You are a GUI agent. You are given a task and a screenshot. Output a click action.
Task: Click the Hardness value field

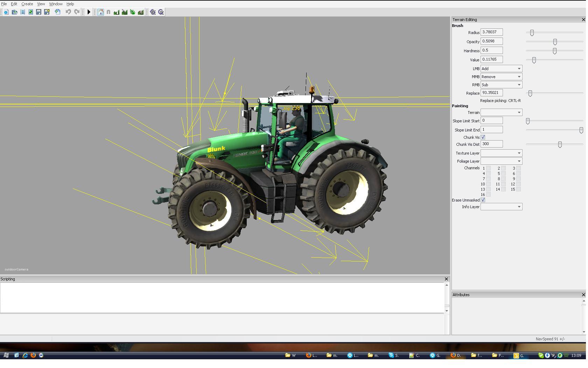click(492, 50)
